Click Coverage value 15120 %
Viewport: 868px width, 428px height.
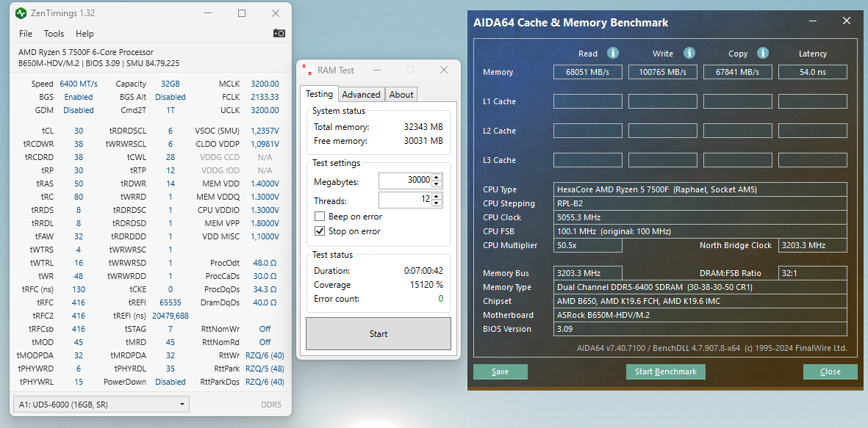tap(425, 285)
